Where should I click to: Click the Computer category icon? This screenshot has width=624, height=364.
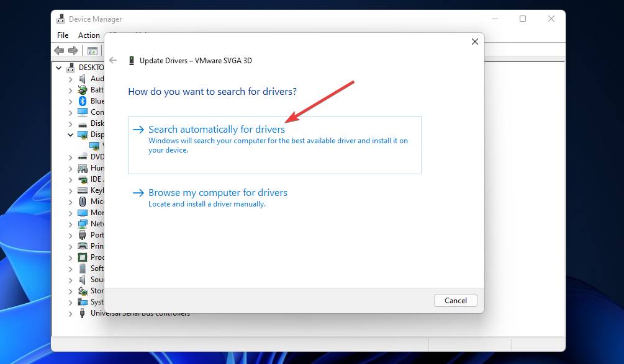pyautogui.click(x=83, y=112)
